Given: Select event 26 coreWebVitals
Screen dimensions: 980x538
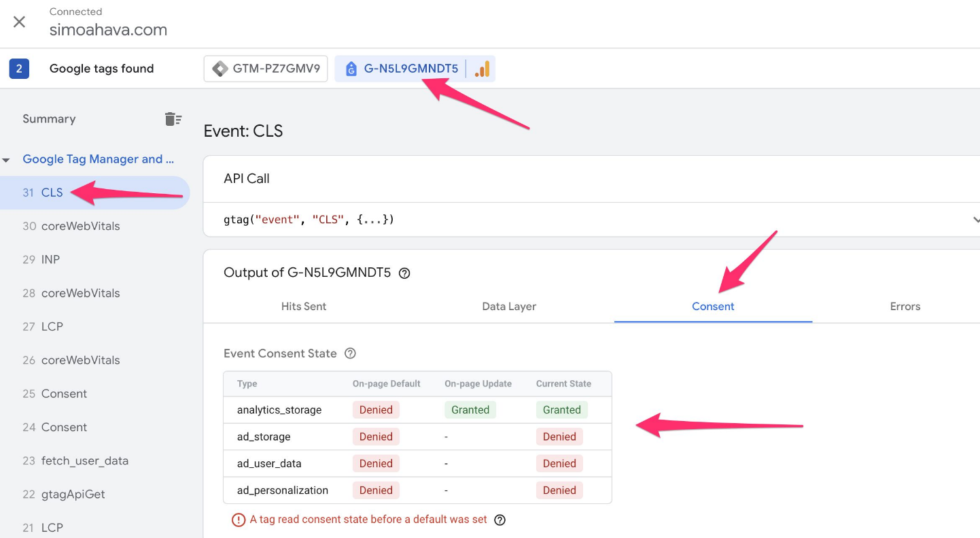Looking at the screenshot, I should click(x=94, y=360).
